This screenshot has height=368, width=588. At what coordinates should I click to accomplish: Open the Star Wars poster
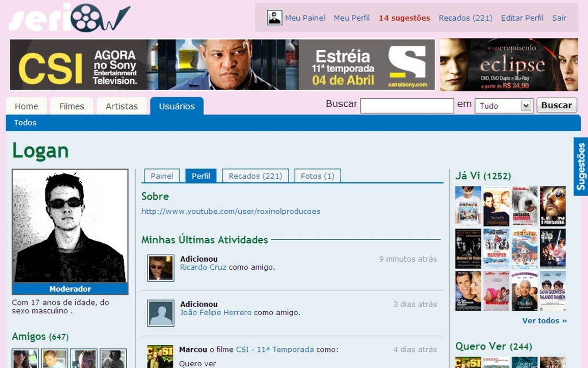tap(553, 248)
